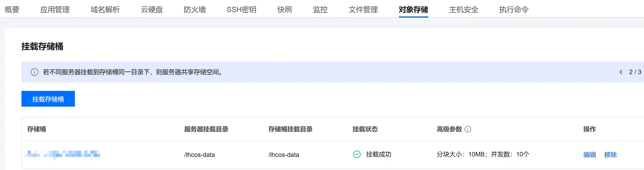This screenshot has width=644, height=170.
Task: Switch to 执行命令 tab
Action: click(514, 9)
